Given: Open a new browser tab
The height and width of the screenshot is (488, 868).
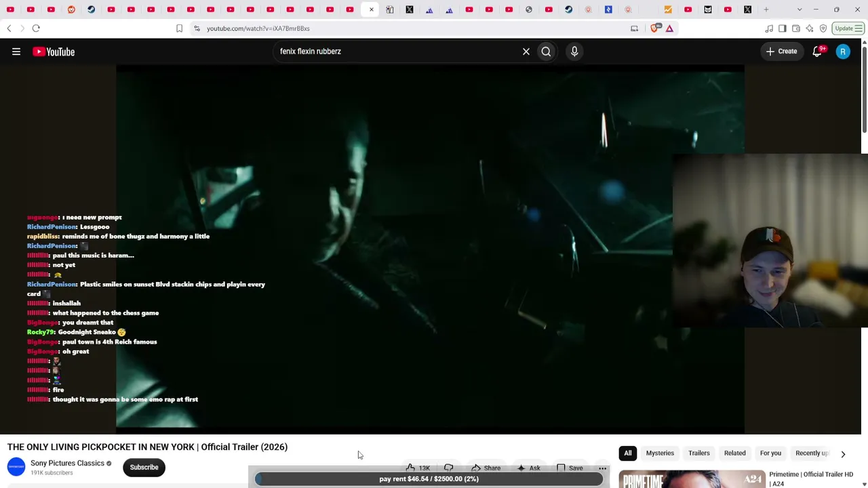Looking at the screenshot, I should coord(766,9).
